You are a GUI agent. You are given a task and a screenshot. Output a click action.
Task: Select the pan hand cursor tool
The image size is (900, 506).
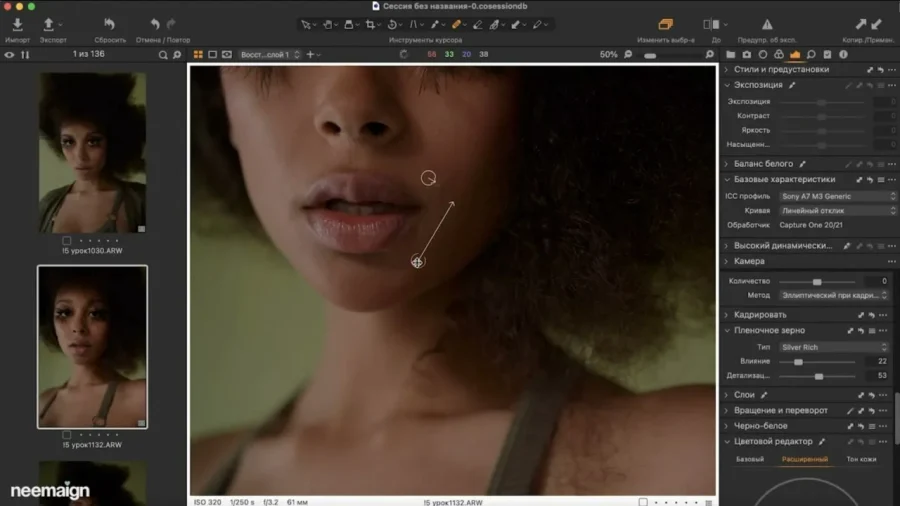click(x=327, y=25)
